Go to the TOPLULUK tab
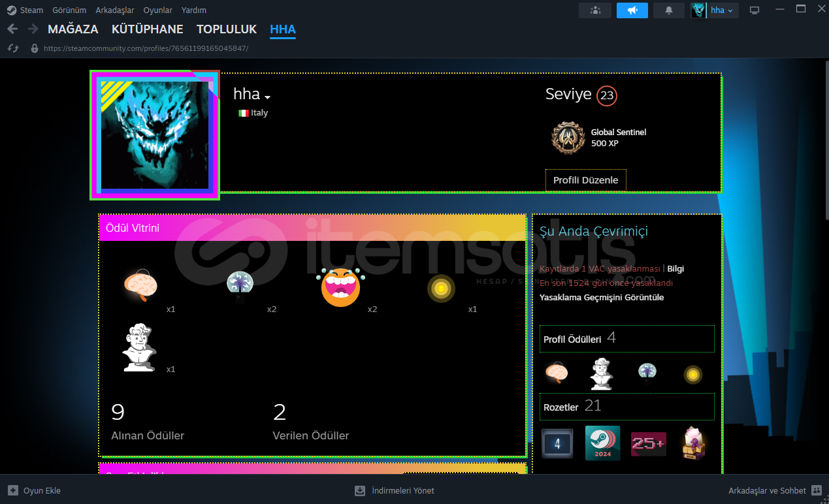The width and height of the screenshot is (829, 504). tap(227, 29)
